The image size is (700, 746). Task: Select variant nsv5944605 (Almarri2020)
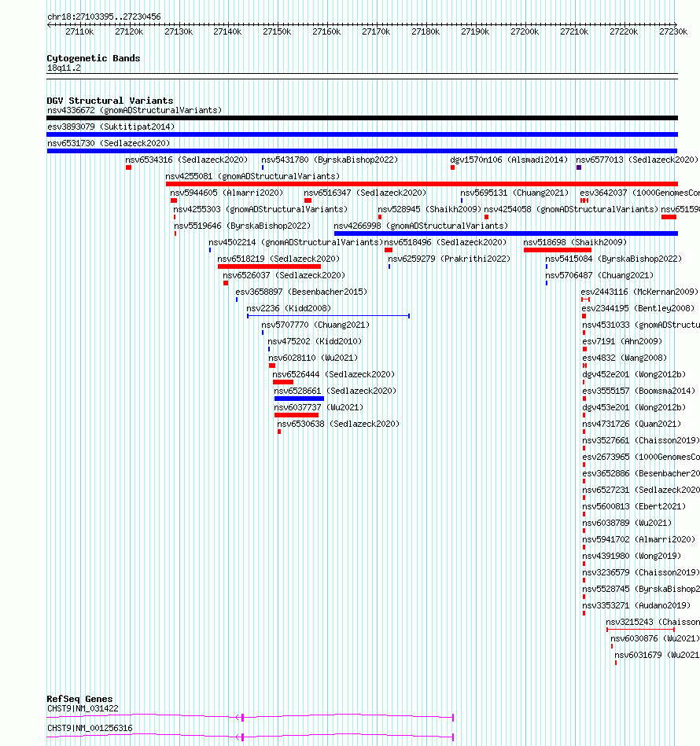227,193
